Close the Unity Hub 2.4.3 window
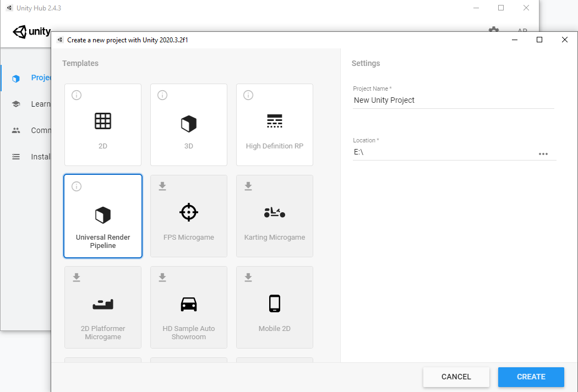578x392 pixels. (x=526, y=8)
